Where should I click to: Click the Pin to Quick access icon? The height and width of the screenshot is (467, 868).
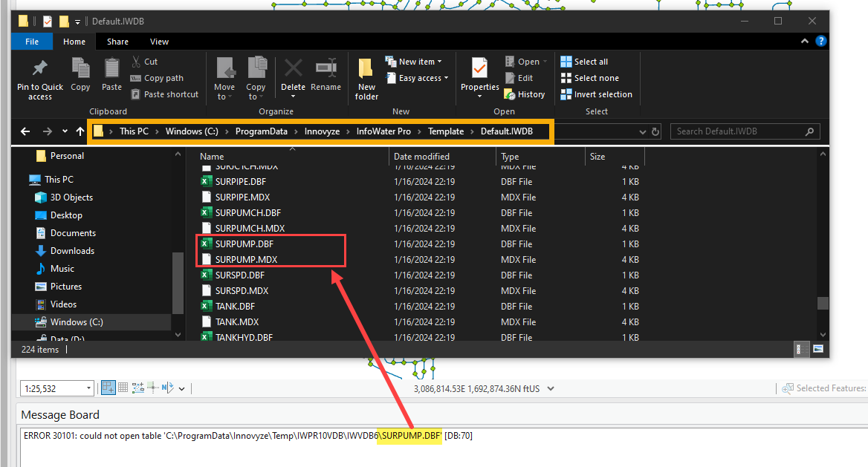pyautogui.click(x=40, y=68)
